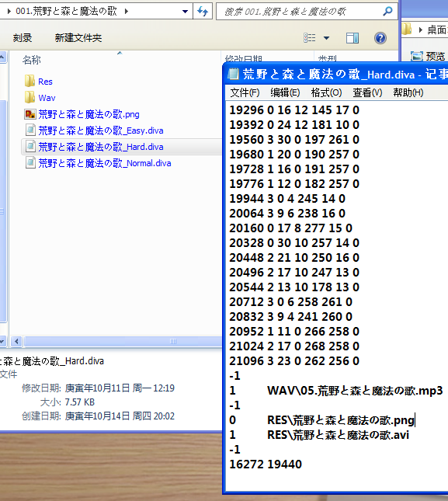Expand the breadcrumb arrow after 001.荒野と森と魔法の歌
The width and height of the screenshot is (448, 501).
click(x=127, y=12)
